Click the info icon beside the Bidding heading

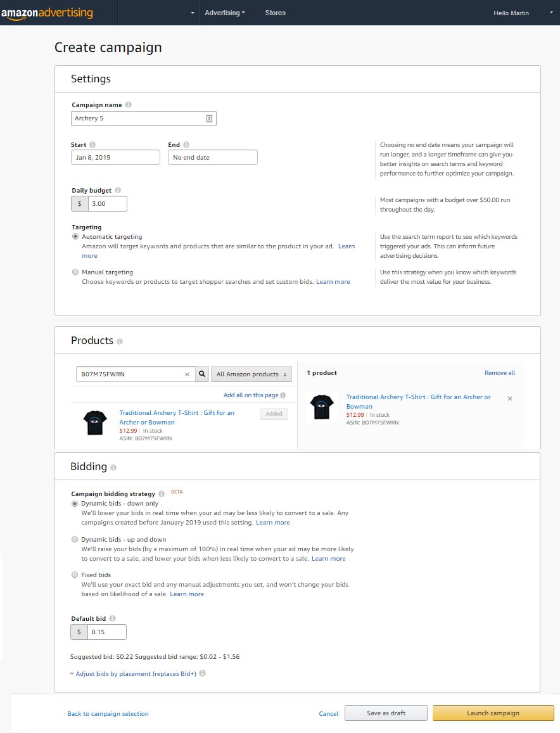point(113,468)
